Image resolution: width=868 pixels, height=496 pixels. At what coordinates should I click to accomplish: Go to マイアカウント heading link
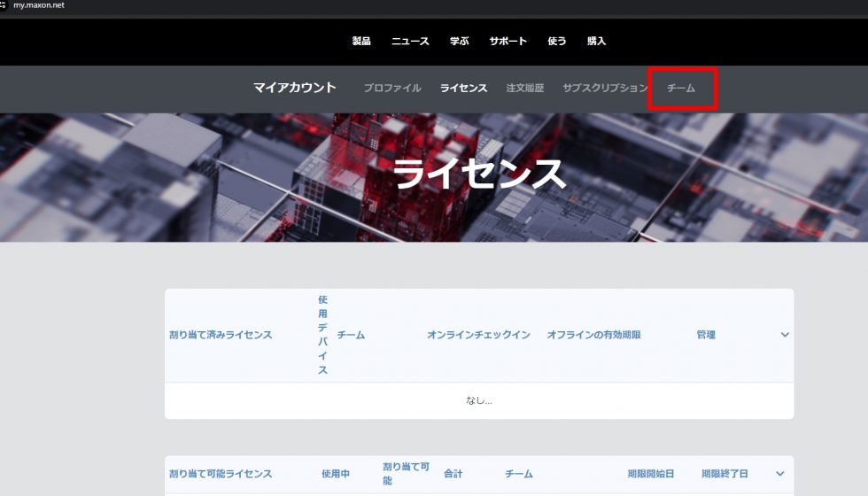pos(294,88)
